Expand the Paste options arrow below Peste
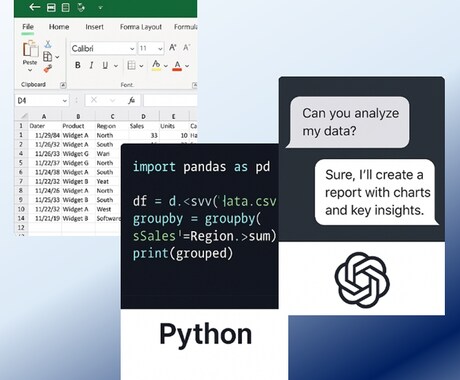The image size is (460, 380). [x=30, y=70]
